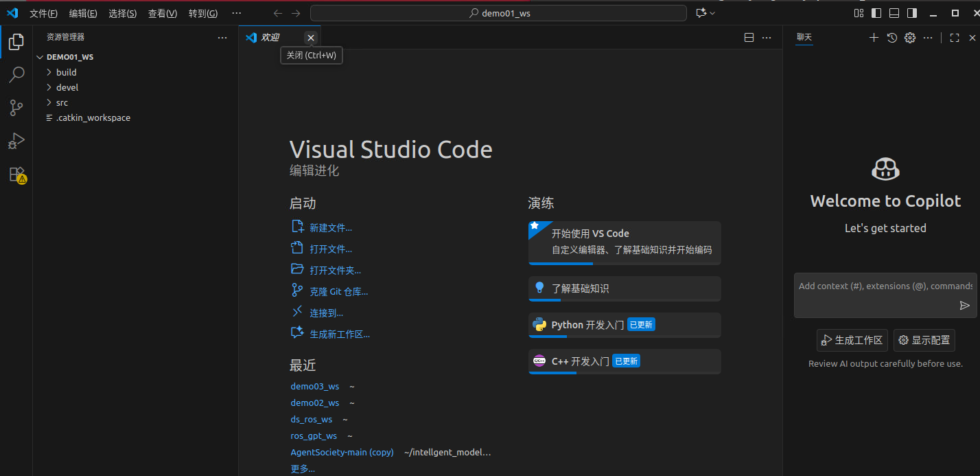
Task: Click the VS Code logo in title bar
Action: click(x=12, y=13)
